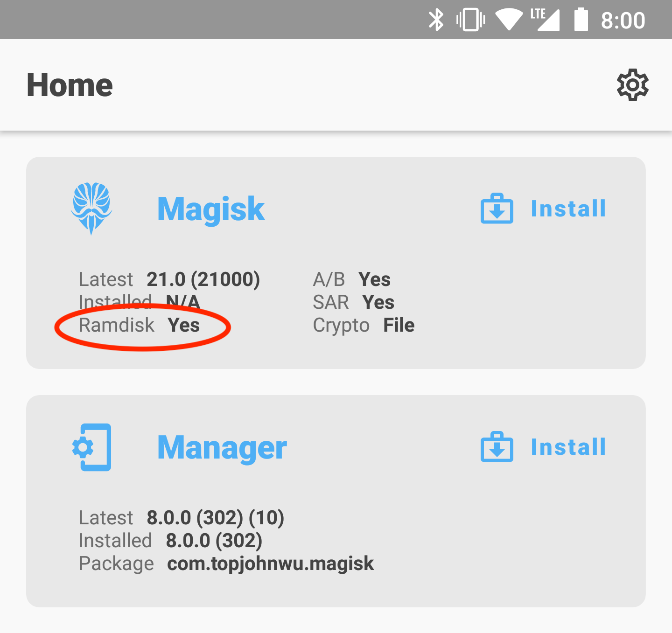Tap the Magisk latest version 21.0 (21000)
Screen dimensions: 672x633
pos(203,279)
